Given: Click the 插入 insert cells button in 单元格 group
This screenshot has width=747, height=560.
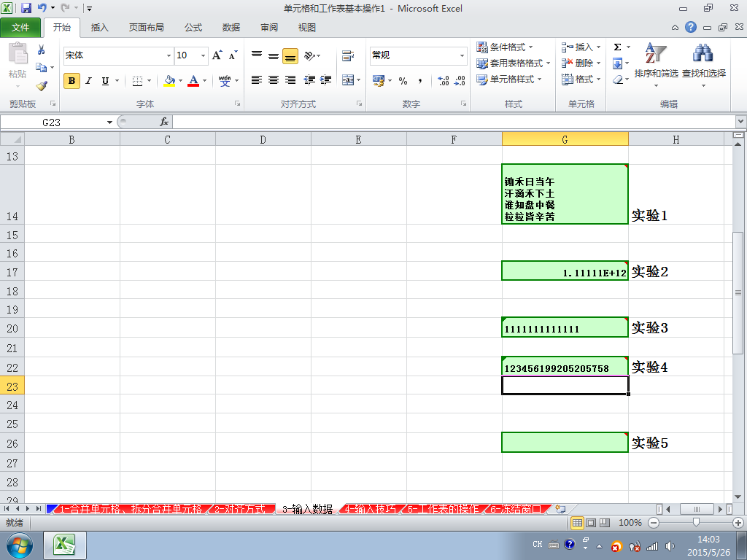Looking at the screenshot, I should click(x=581, y=47).
